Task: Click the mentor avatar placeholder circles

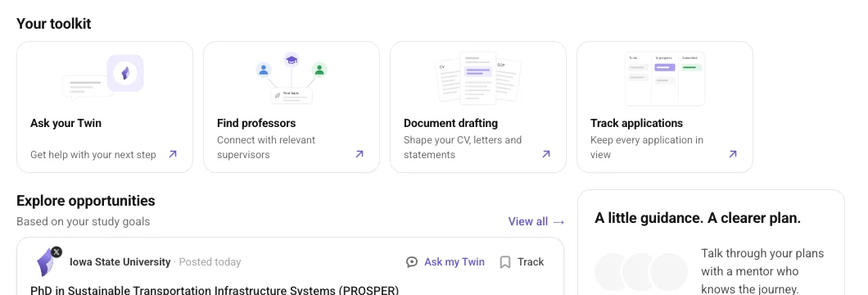Action: tap(641, 272)
